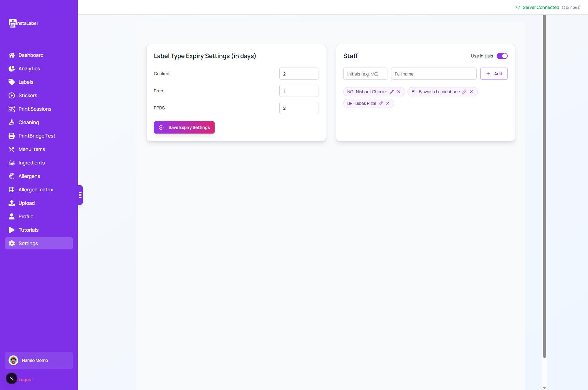
Task: Click the Full name input field
Action: [x=434, y=74]
